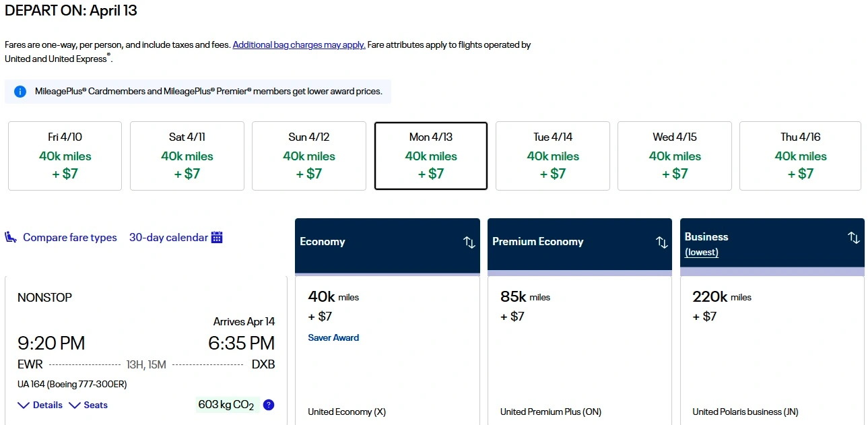Sort by Economy price arrows icon
868x425 pixels.
tap(469, 242)
